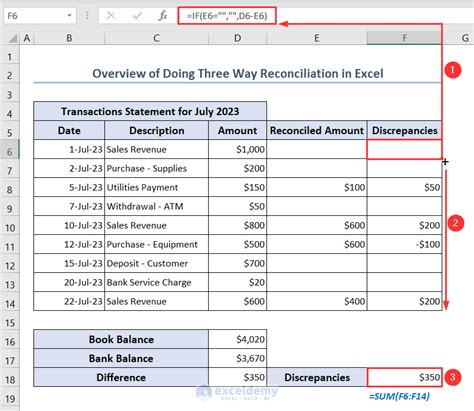
Task: Select the $3,670 Bank Balance cell
Action: point(237,358)
